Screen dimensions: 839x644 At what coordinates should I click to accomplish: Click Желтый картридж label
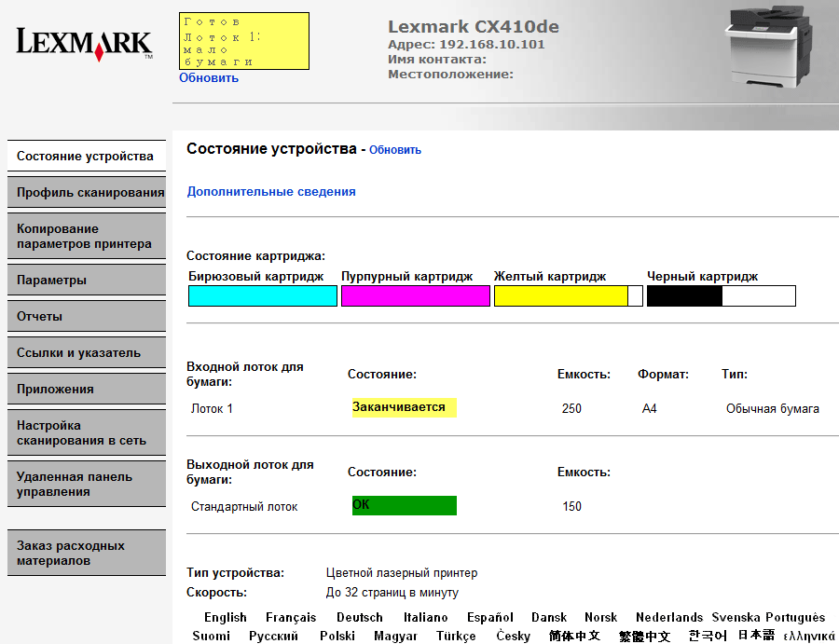click(549, 277)
